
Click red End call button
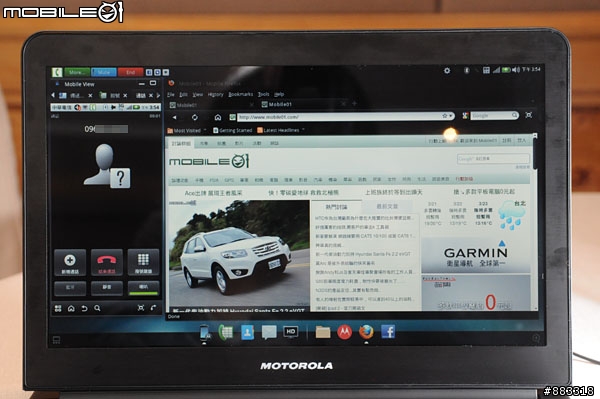(130, 72)
